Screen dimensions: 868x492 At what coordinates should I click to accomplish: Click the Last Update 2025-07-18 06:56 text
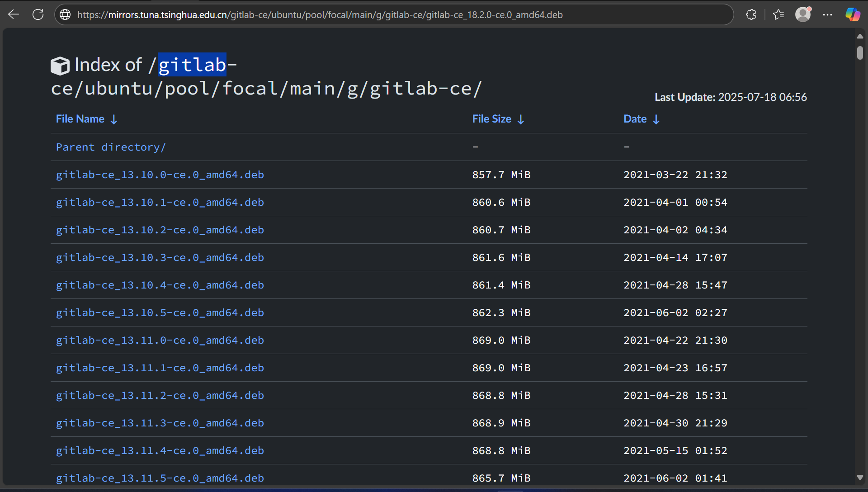coord(731,97)
